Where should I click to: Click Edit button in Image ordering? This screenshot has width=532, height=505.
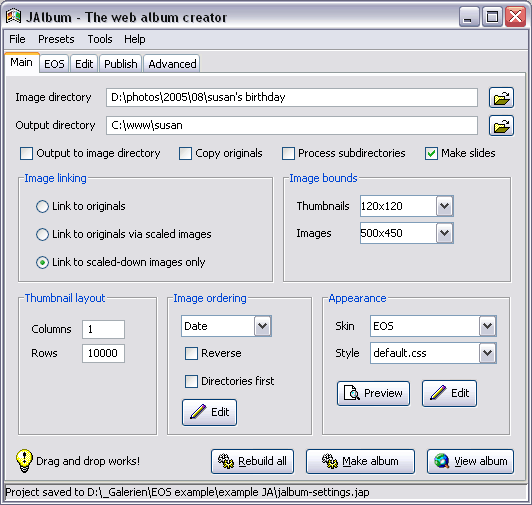tap(209, 412)
